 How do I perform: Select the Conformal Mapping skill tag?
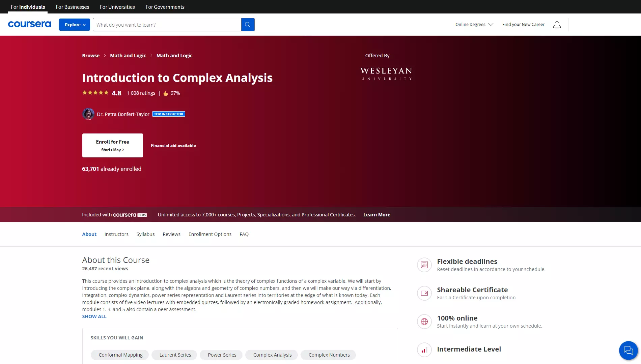[120, 355]
